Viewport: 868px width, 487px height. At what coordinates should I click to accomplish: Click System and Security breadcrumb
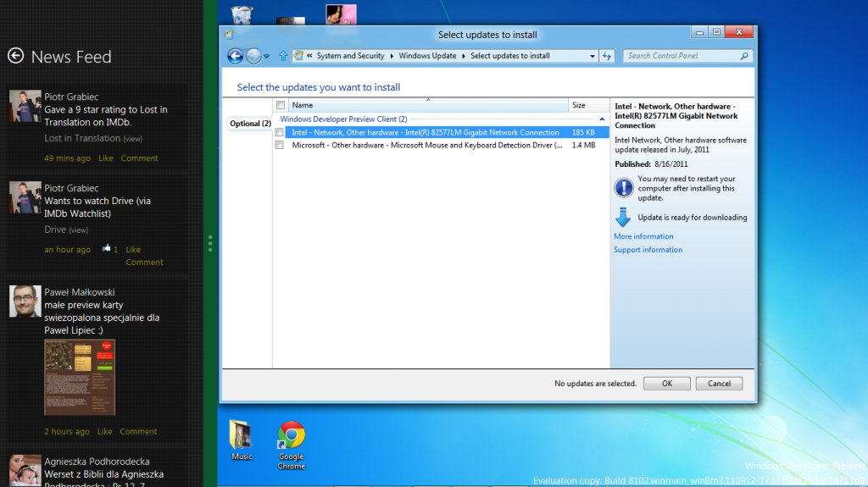coord(350,56)
